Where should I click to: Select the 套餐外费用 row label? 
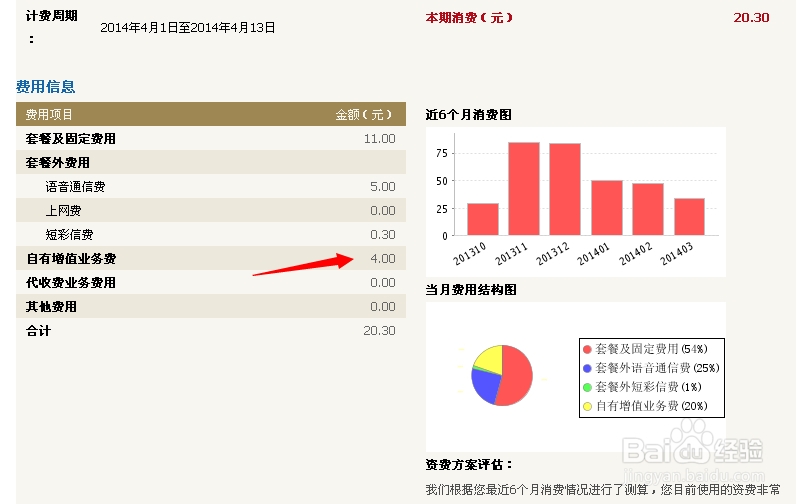click(58, 162)
